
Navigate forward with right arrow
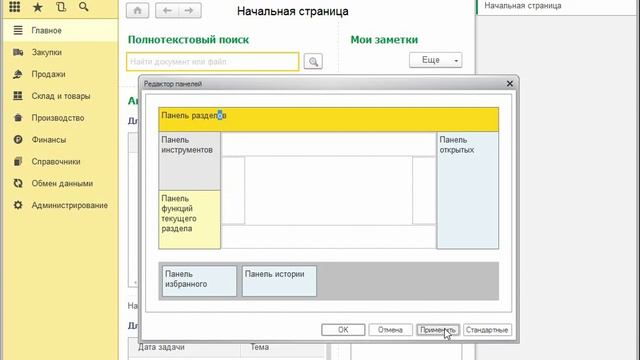[189, 11]
